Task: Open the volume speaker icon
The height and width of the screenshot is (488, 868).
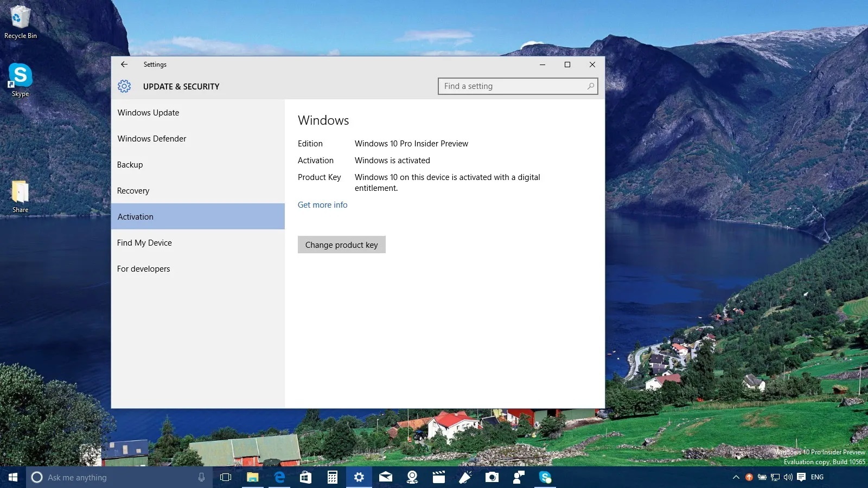Action: pos(788,477)
